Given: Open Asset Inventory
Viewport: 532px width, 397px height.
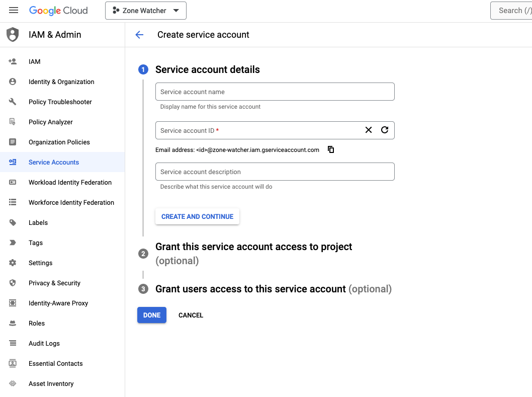Looking at the screenshot, I should pyautogui.click(x=62, y=383).
